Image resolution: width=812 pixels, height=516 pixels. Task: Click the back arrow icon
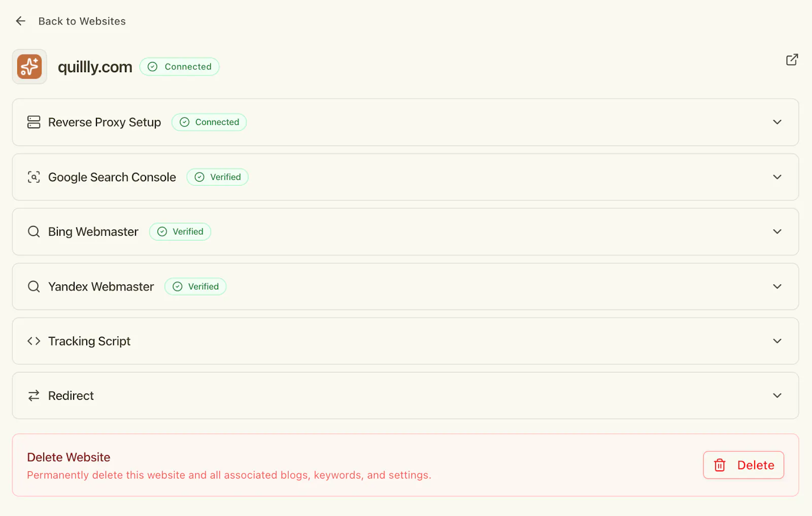coord(20,21)
